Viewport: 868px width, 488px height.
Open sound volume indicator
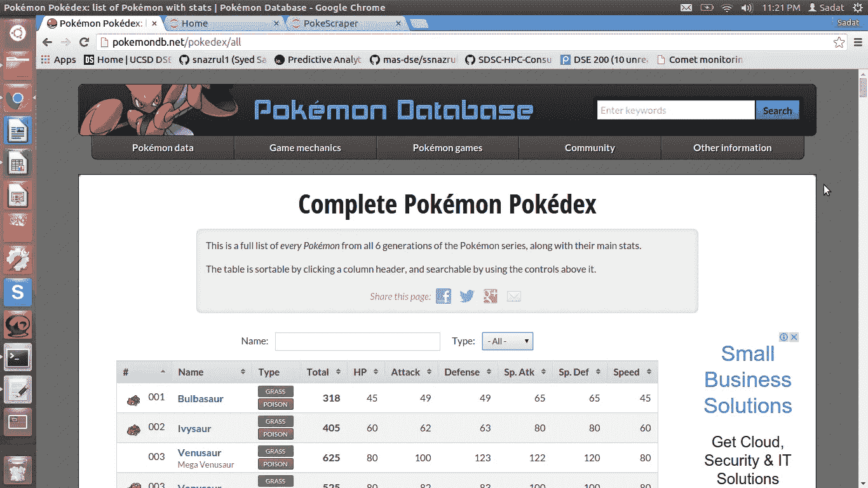click(x=747, y=8)
